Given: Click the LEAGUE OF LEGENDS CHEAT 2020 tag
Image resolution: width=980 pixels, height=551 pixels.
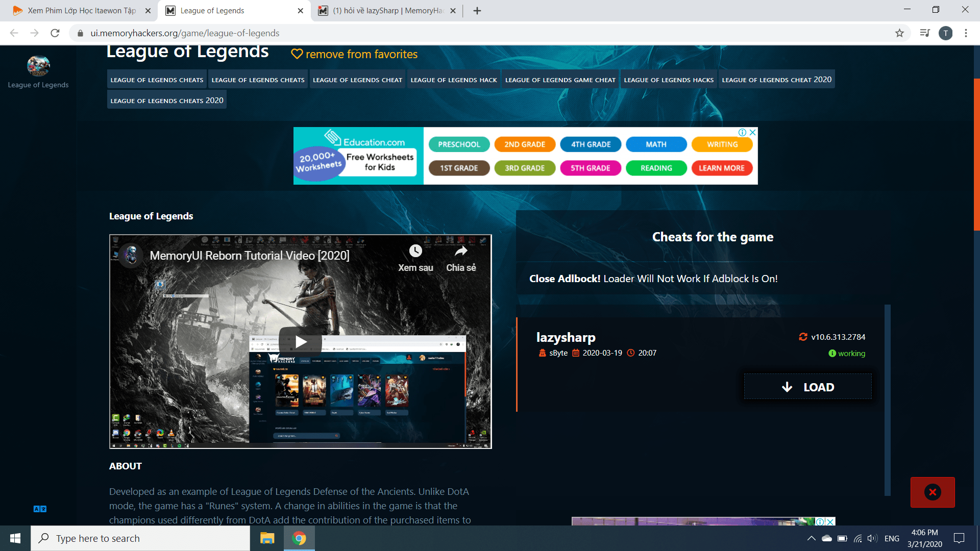Looking at the screenshot, I should pos(776,80).
